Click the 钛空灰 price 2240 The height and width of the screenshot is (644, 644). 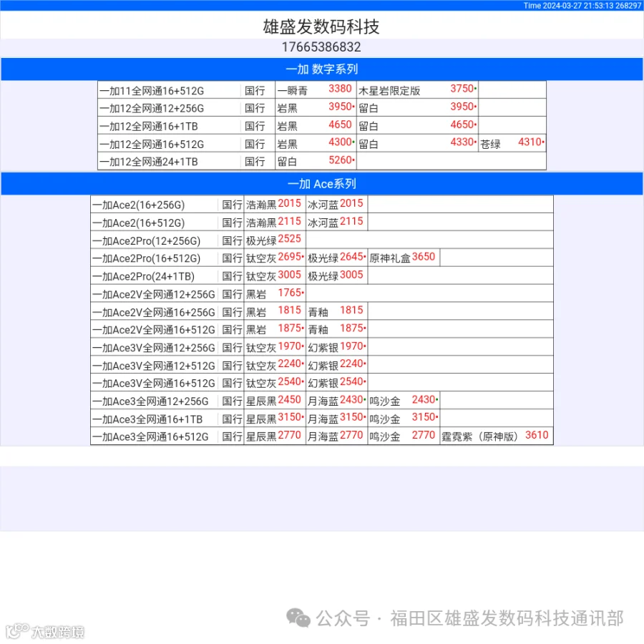tap(290, 364)
